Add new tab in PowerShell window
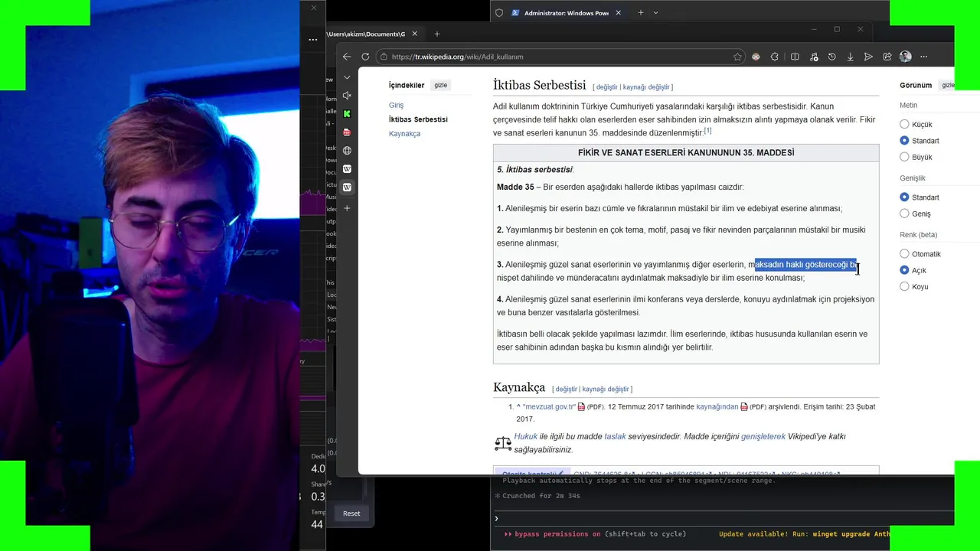This screenshot has height=551, width=980. (x=641, y=13)
